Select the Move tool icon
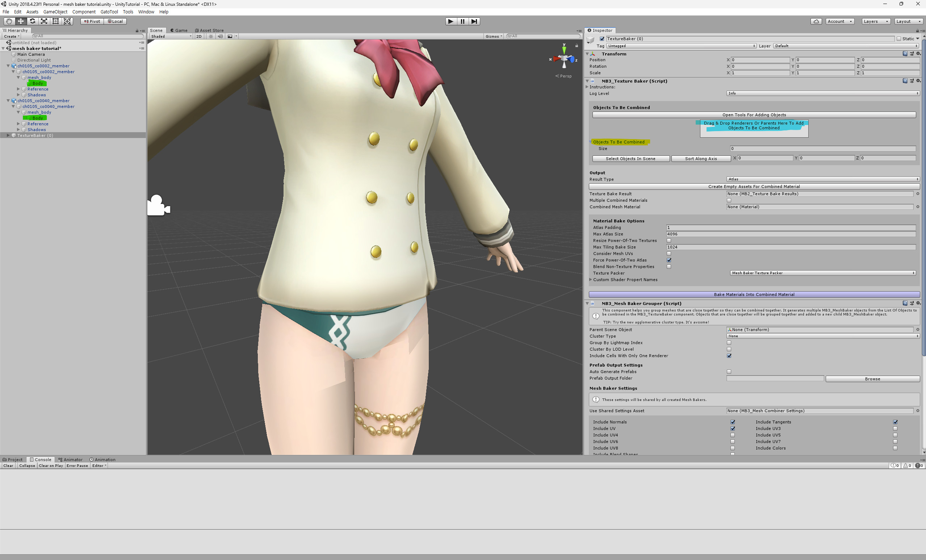926x560 pixels. [x=21, y=21]
